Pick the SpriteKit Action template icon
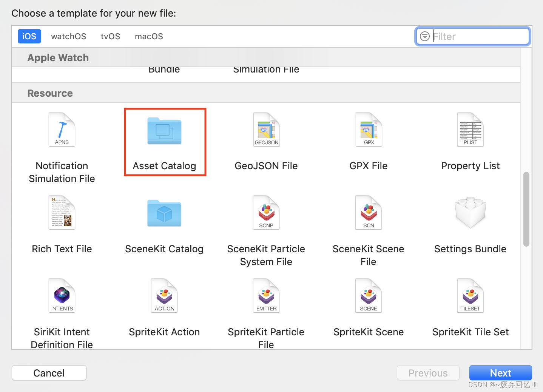This screenshot has height=392, width=543. (x=164, y=296)
